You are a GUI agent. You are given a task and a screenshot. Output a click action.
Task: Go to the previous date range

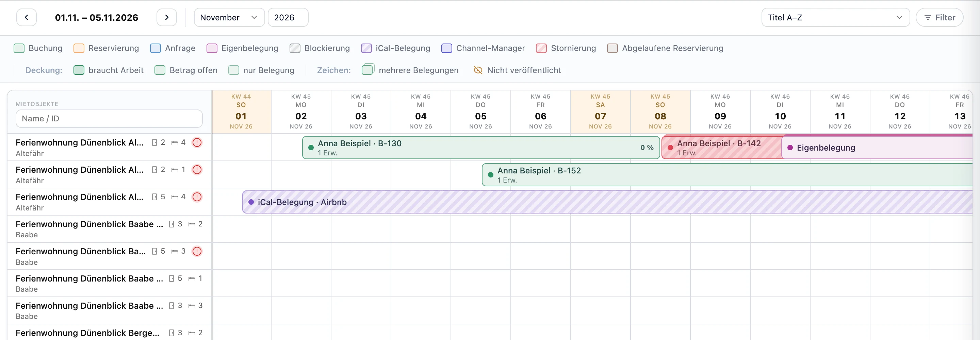pos(26,17)
